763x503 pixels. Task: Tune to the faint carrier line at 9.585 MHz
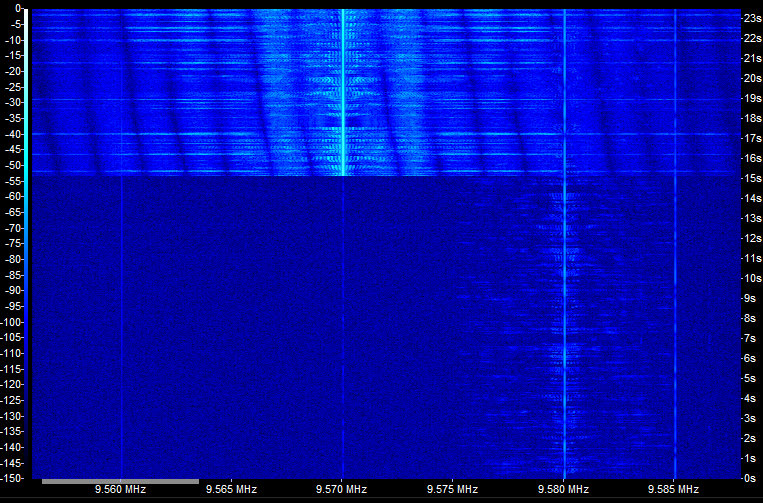[x=675, y=243]
